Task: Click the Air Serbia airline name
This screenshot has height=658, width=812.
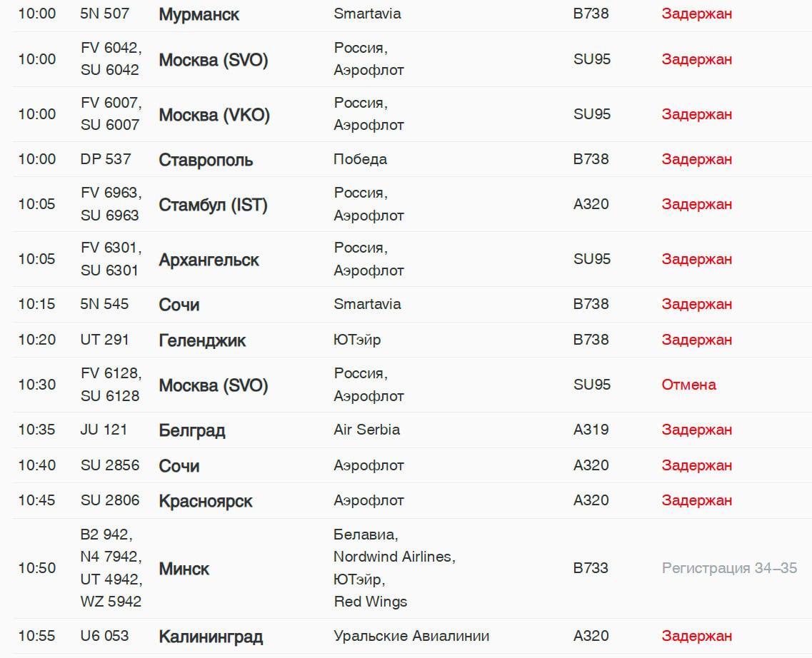Action: coord(366,430)
